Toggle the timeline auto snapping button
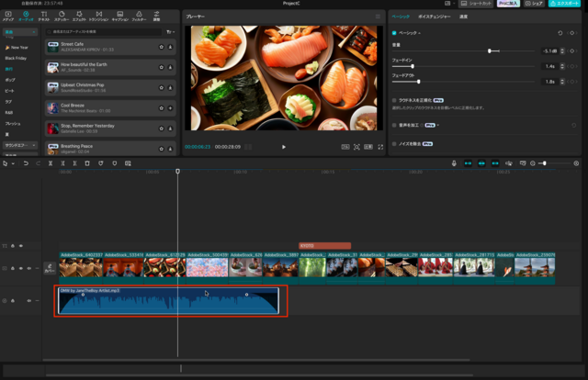The image size is (588, 380). 481,163
